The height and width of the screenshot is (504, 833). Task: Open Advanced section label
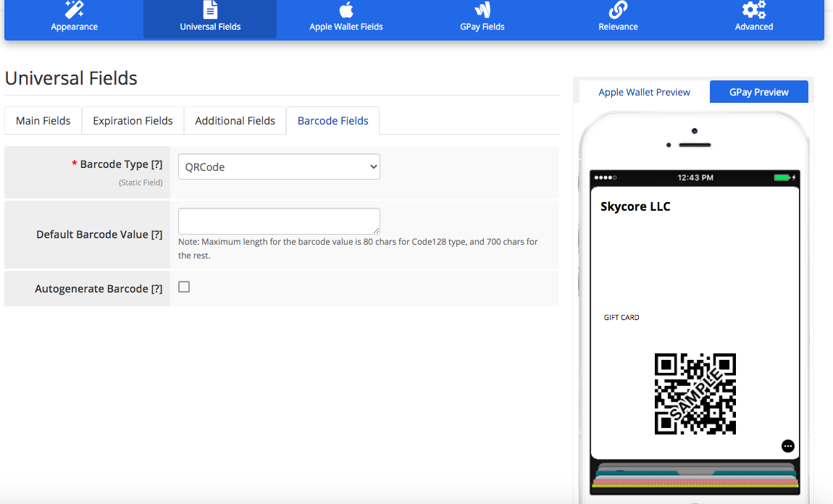click(x=754, y=27)
